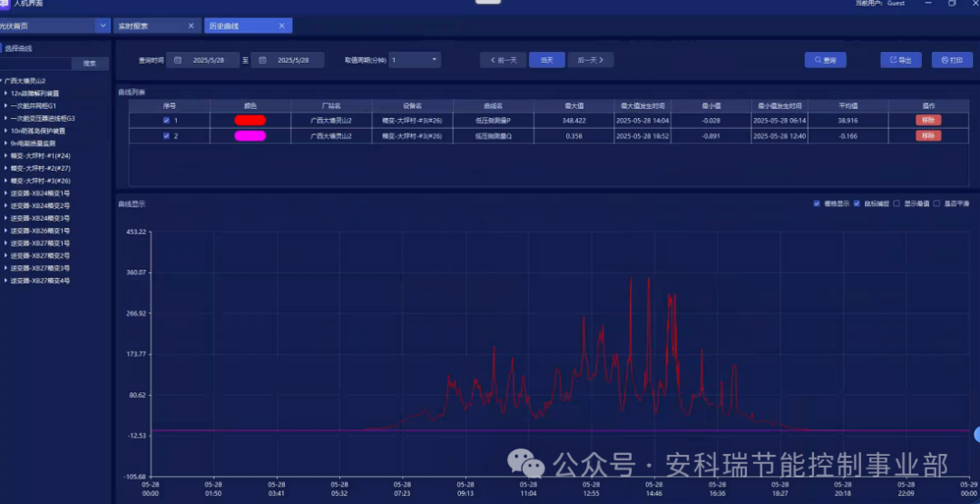980x504 pixels.
Task: Focus the curve search input box
Action: click(35, 64)
